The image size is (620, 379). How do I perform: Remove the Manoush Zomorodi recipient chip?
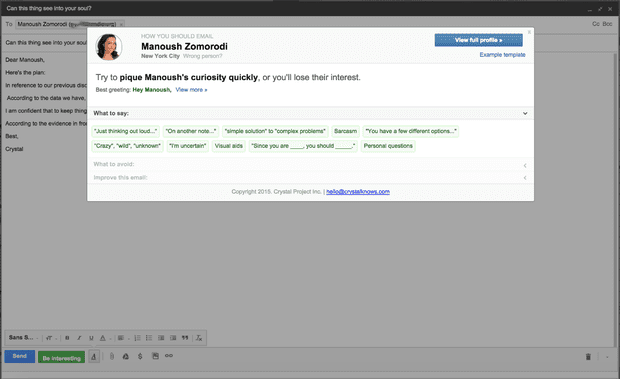pos(121,25)
